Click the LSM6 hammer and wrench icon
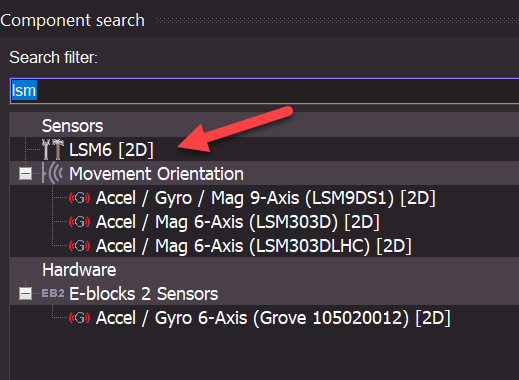 click(53, 149)
